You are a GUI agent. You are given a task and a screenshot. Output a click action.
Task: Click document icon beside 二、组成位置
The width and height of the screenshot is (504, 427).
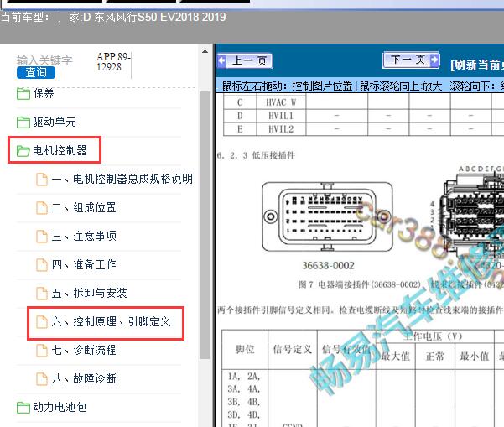point(42,208)
